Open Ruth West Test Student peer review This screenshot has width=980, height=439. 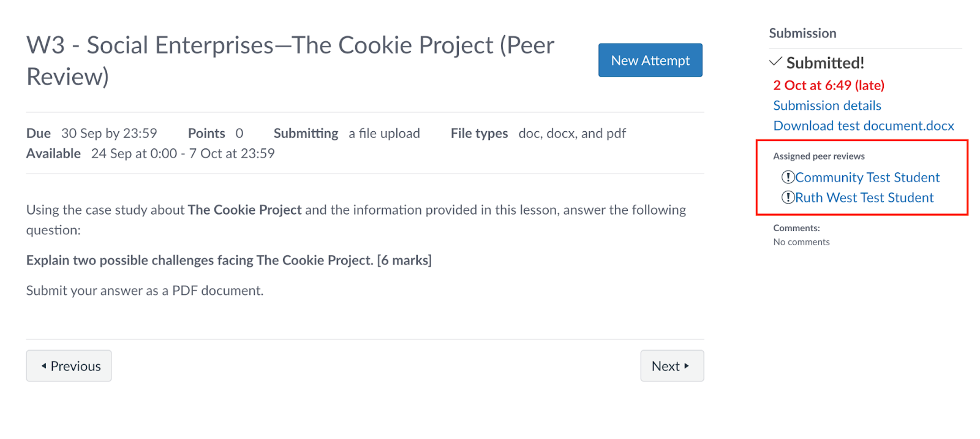[864, 197]
